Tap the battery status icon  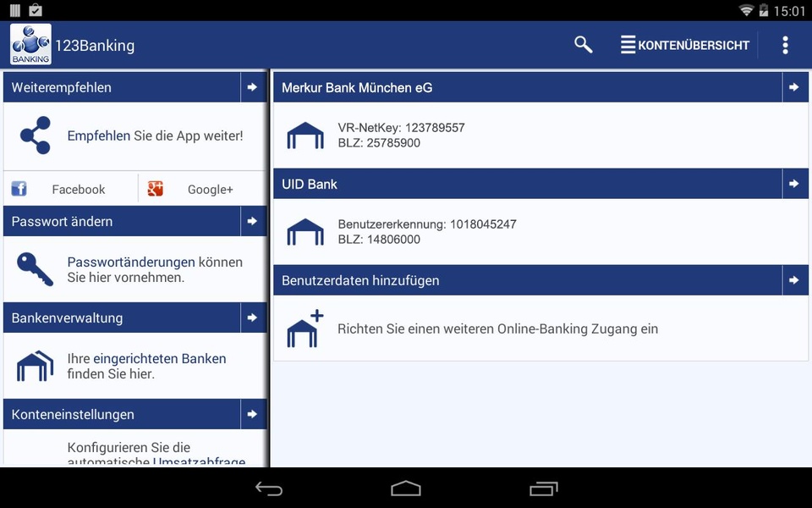coord(763,10)
